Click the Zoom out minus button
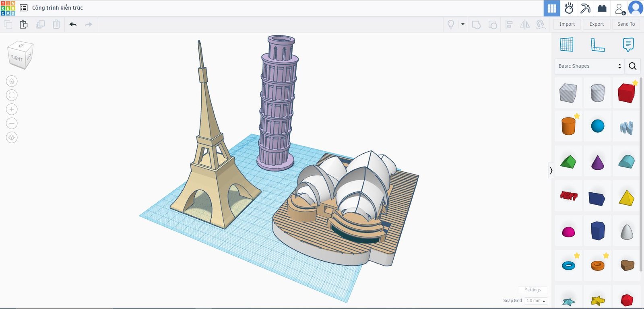644x309 pixels. pyautogui.click(x=12, y=124)
